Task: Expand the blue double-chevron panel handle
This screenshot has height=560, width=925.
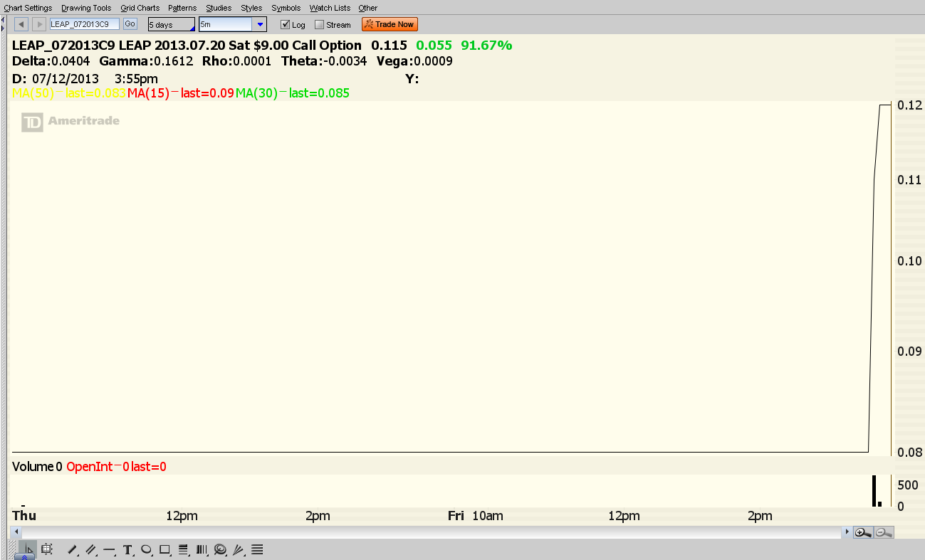Action: (x=23, y=557)
